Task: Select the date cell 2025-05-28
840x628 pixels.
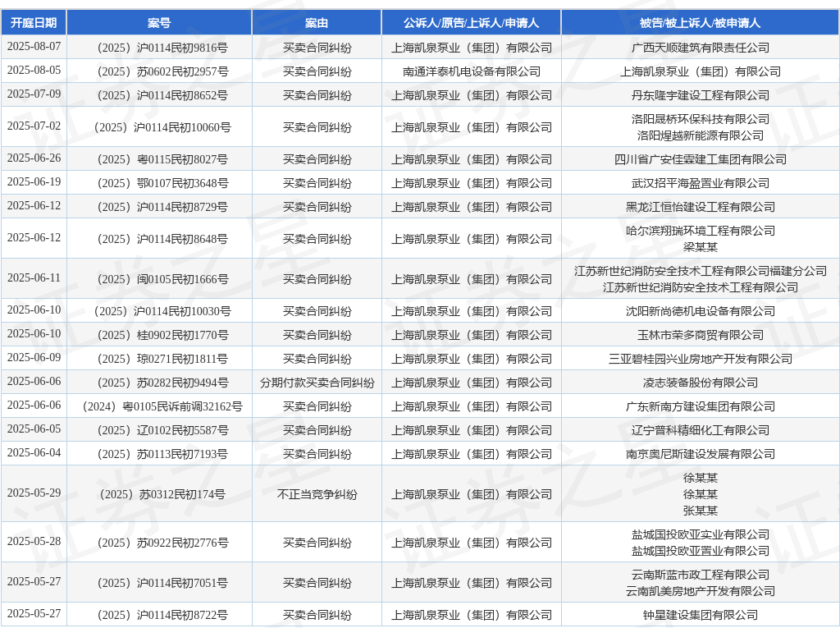Action: tap(34, 542)
